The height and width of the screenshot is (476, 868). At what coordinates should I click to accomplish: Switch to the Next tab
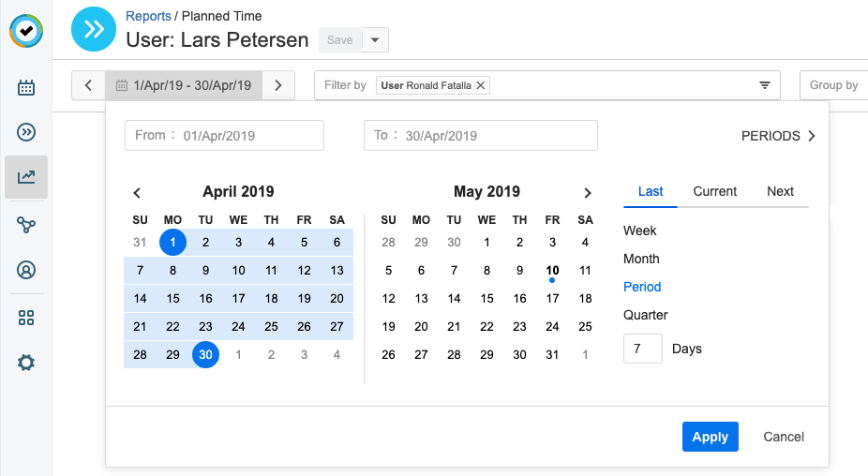pyautogui.click(x=780, y=191)
